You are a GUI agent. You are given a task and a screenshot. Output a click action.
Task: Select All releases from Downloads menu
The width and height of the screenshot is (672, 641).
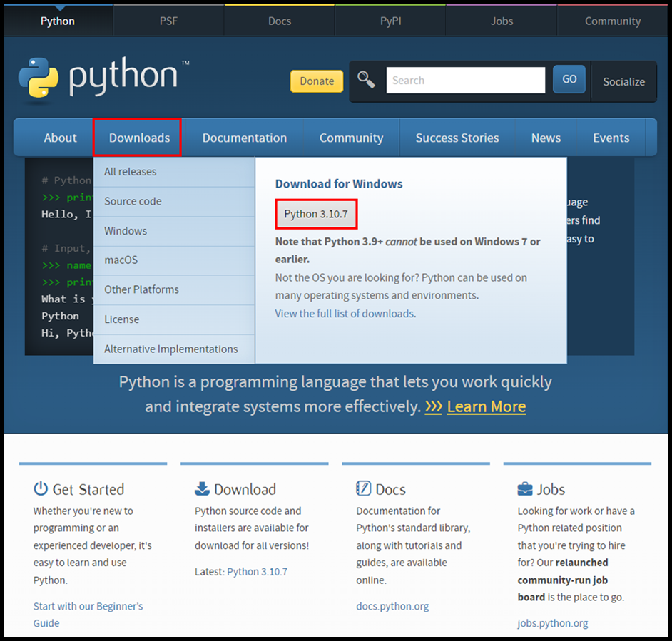[174, 172]
